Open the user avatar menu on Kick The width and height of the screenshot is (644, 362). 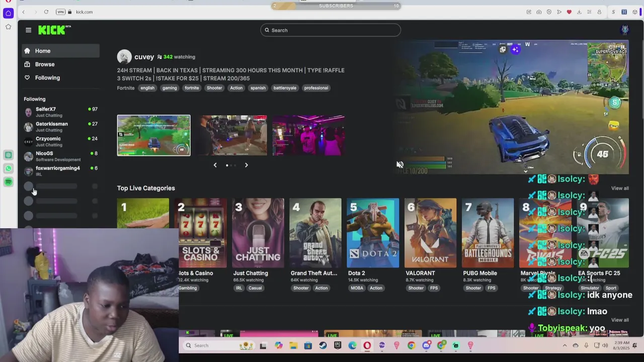click(x=625, y=30)
